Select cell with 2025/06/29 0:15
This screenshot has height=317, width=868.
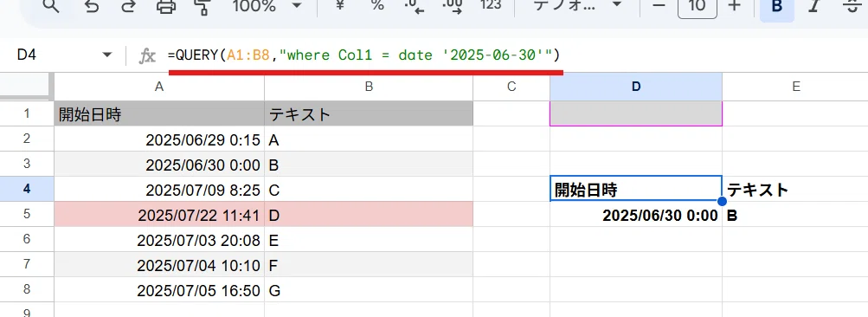[159, 139]
